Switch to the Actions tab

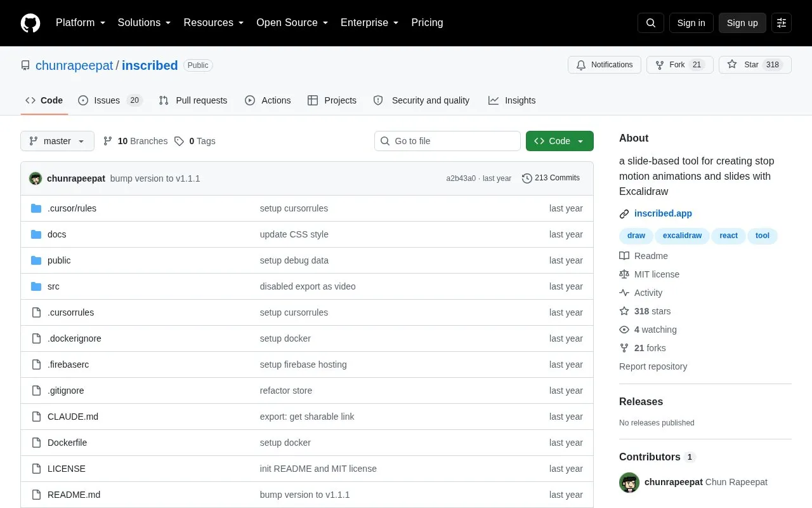[268, 100]
